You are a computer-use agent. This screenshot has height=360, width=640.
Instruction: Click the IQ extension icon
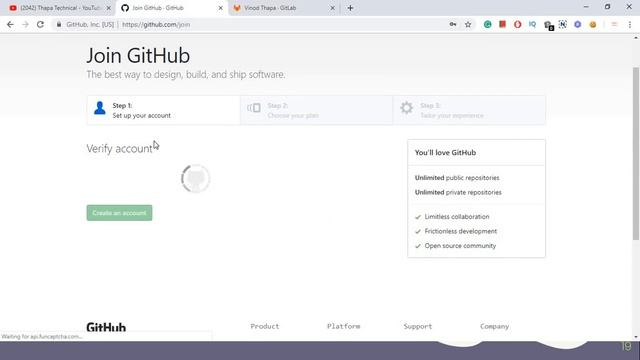click(532, 24)
